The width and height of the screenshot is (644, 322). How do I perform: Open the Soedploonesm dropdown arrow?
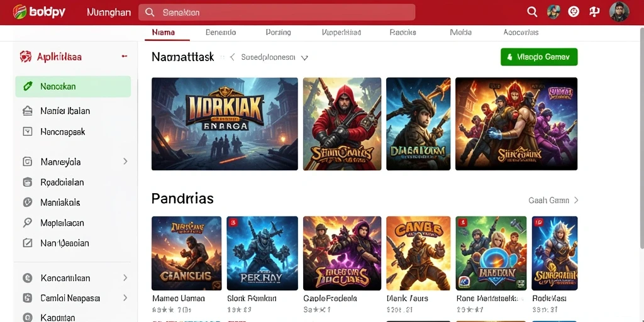pyautogui.click(x=304, y=58)
